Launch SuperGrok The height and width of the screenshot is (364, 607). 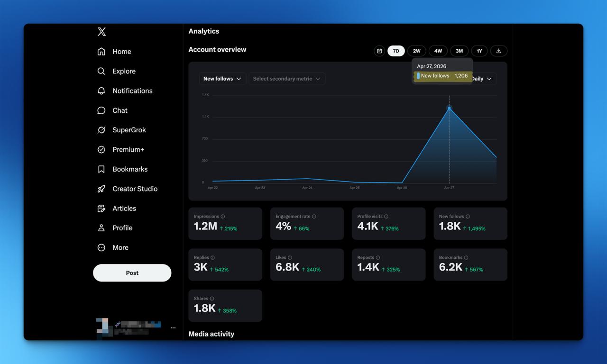coord(128,129)
